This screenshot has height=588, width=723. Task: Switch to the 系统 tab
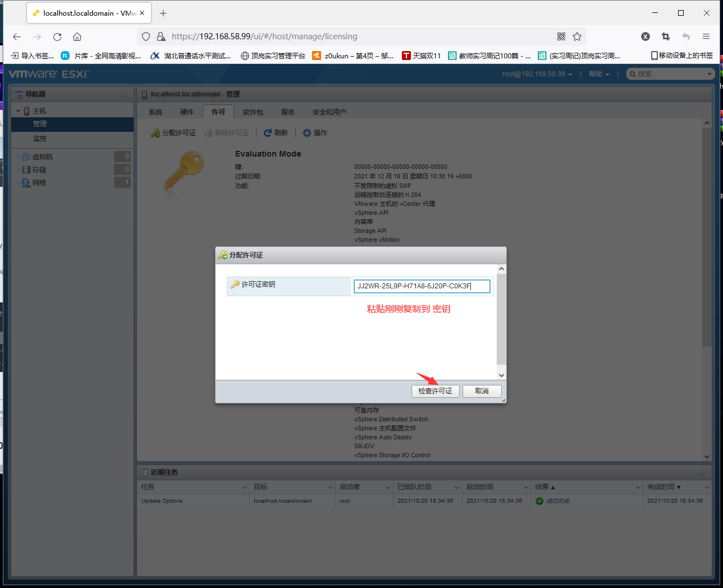coord(155,112)
